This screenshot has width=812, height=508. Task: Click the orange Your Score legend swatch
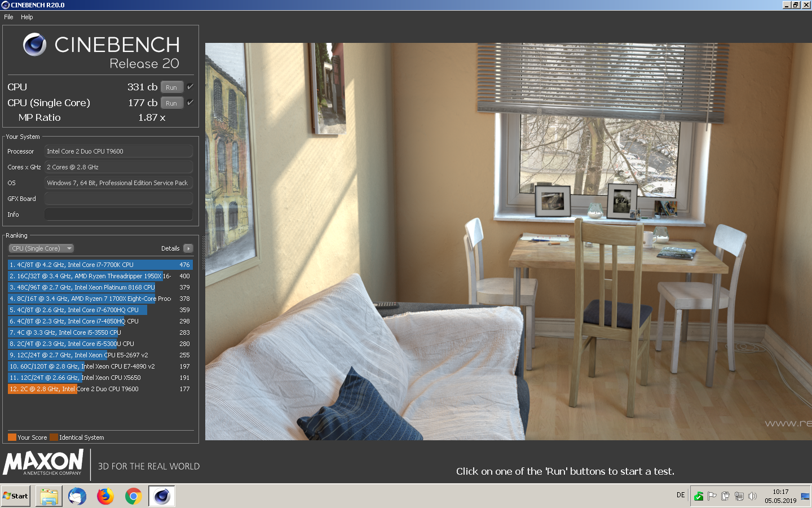coord(12,437)
